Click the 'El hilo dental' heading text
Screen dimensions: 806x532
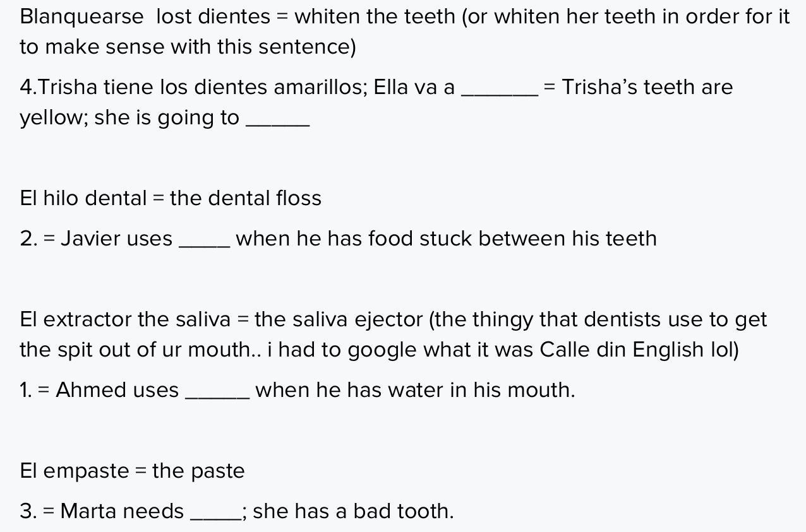[83, 198]
